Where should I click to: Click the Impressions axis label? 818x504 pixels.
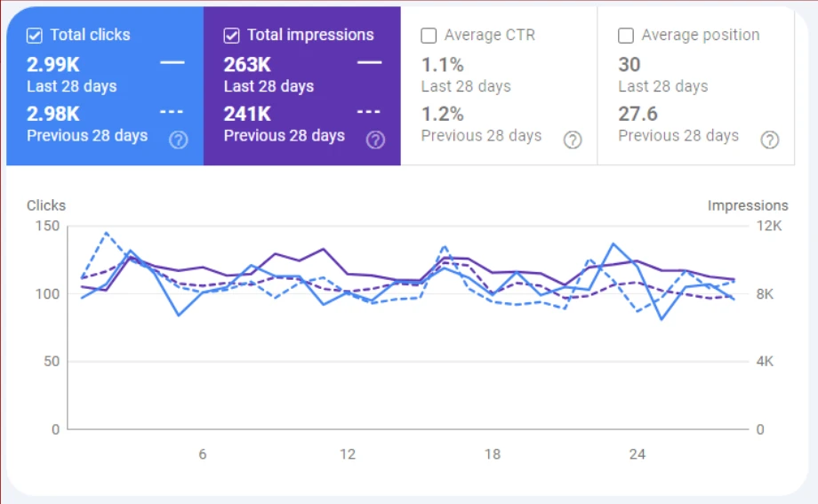pyautogui.click(x=747, y=205)
